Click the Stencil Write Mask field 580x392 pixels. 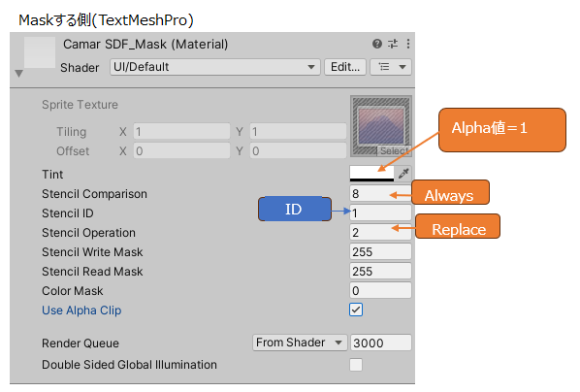pyautogui.click(x=380, y=251)
